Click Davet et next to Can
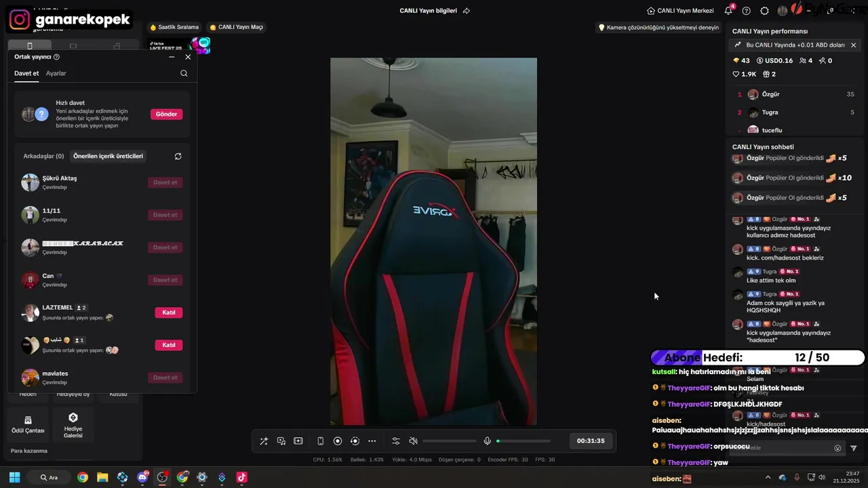 pyautogui.click(x=165, y=280)
